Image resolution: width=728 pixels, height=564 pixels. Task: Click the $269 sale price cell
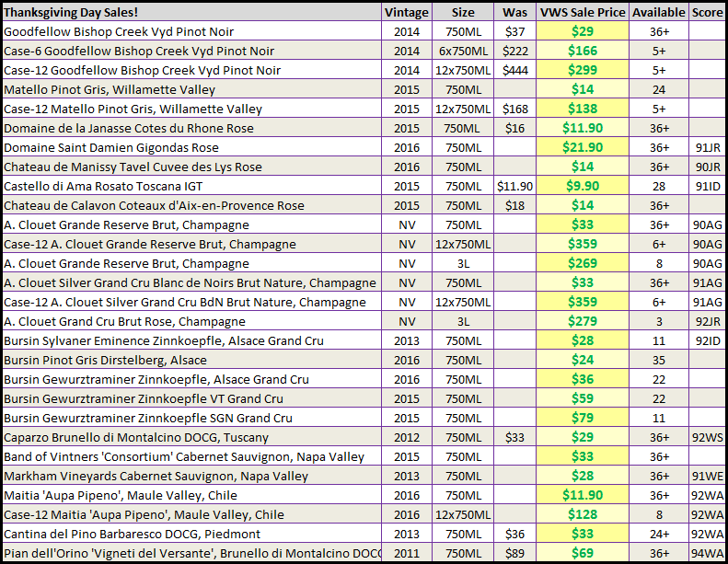point(583,264)
